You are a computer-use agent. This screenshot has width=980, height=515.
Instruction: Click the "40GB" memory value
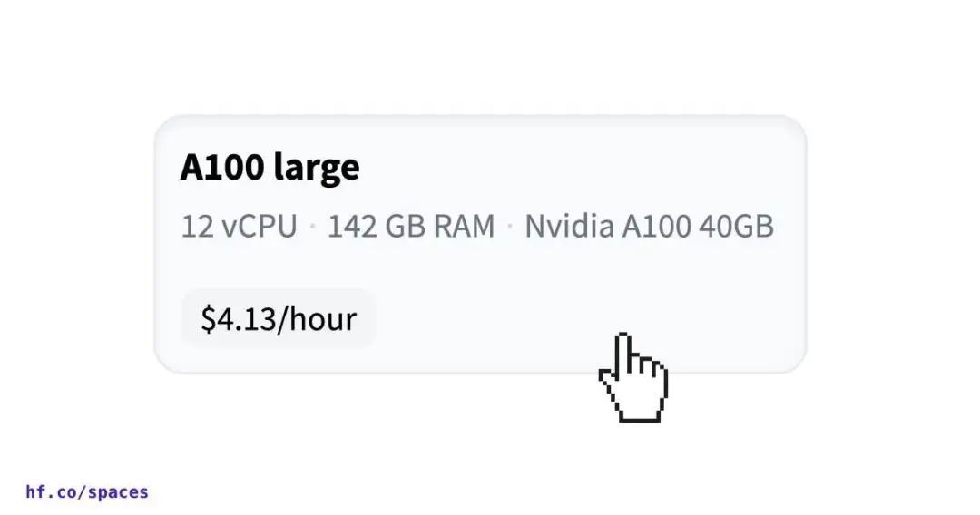point(736,226)
